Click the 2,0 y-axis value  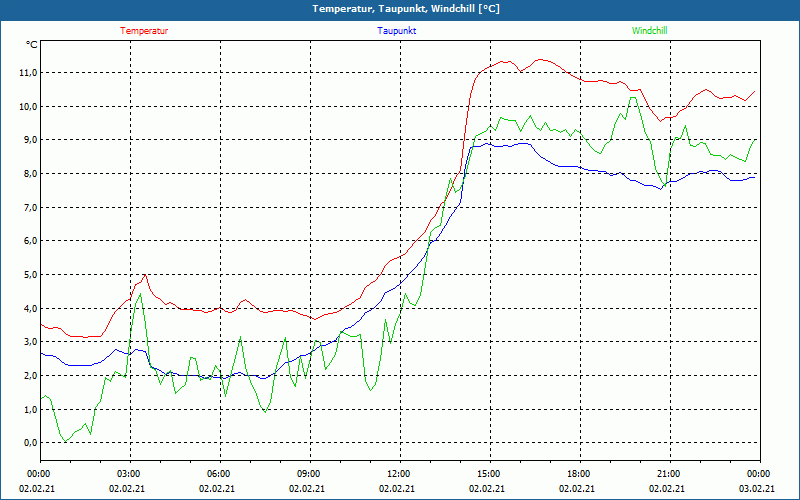pos(31,376)
